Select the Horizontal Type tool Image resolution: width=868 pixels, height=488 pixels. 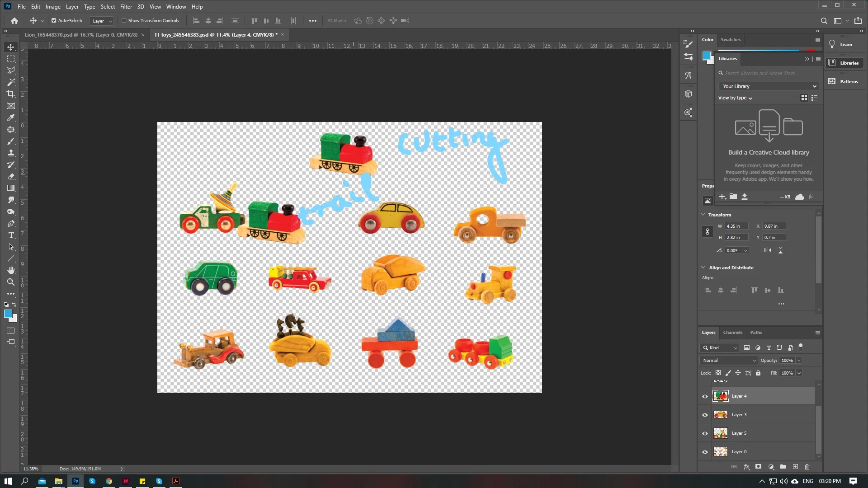pyautogui.click(x=11, y=235)
